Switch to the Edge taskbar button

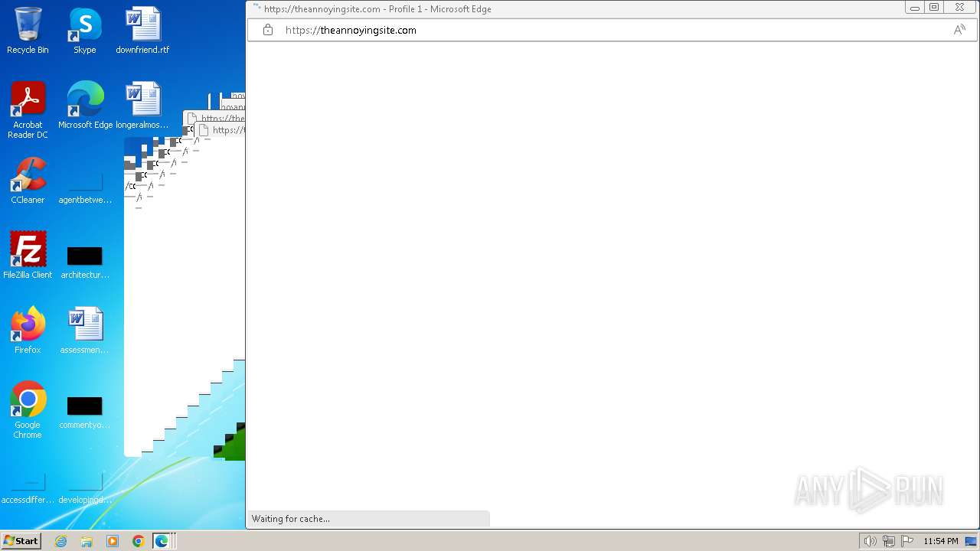coord(162,541)
